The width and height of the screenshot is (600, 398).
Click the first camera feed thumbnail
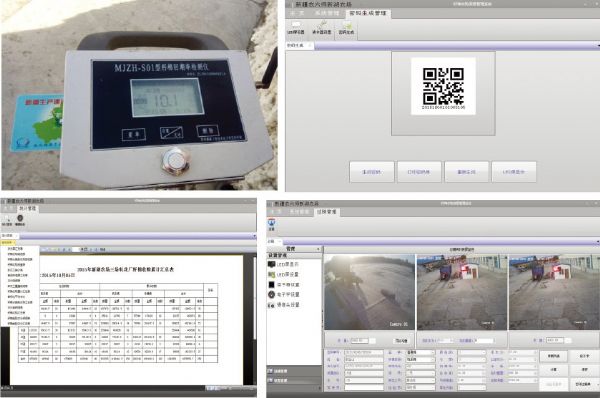(x=369, y=292)
